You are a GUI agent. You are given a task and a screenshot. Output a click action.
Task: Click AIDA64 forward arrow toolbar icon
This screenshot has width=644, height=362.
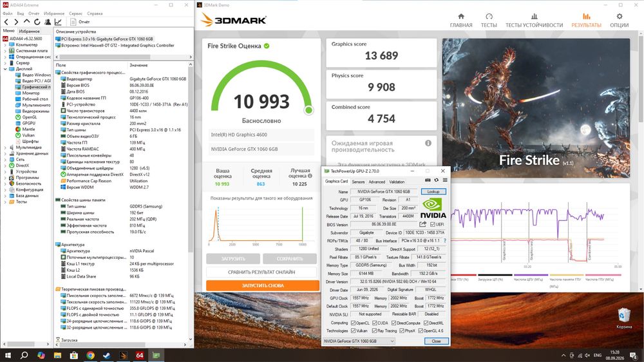(16, 22)
